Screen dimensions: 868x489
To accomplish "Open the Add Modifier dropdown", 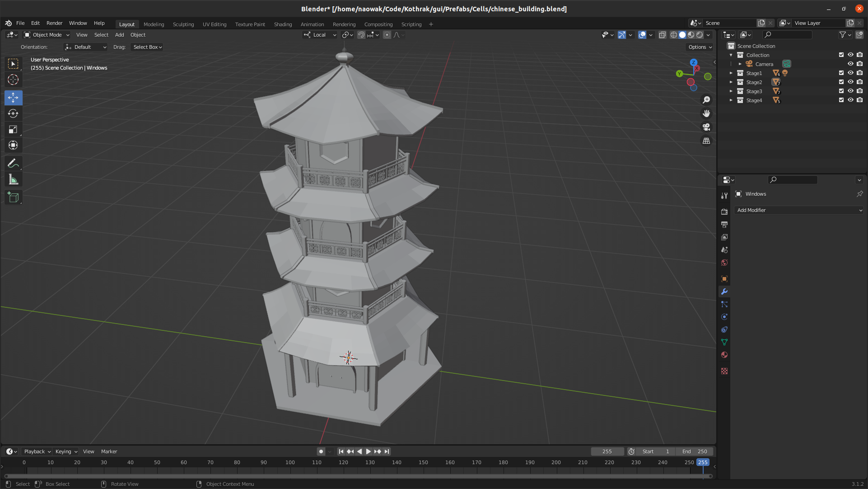I will coord(799,210).
